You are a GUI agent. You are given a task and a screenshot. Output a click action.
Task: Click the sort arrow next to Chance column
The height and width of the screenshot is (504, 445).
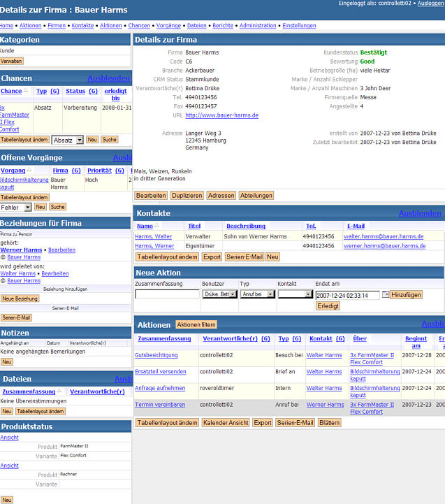26,92
